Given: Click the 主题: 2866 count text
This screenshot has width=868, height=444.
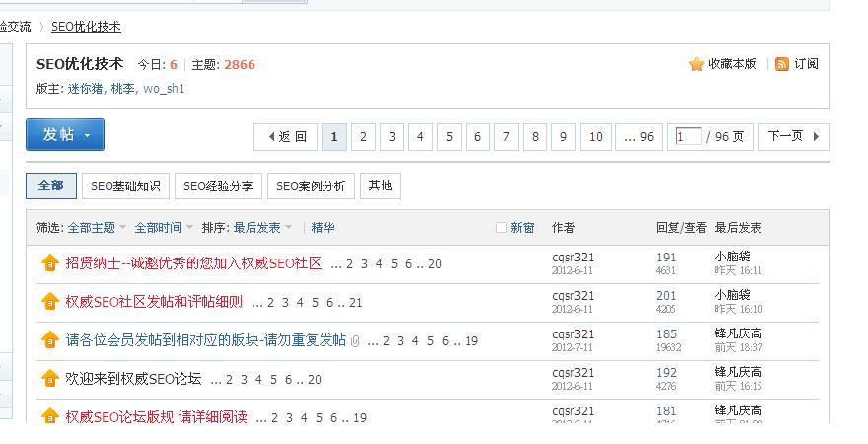Looking at the screenshot, I should coord(224,65).
